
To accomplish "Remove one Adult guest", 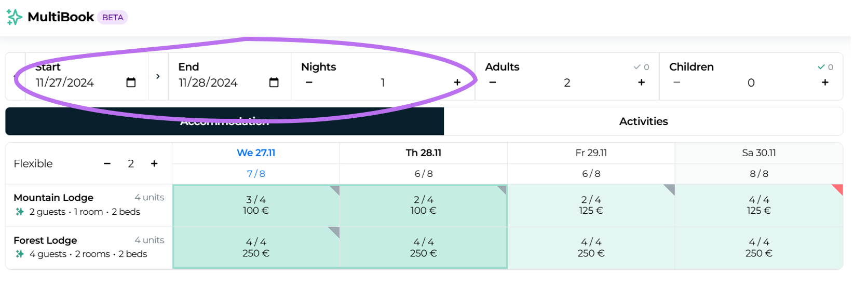I will (x=493, y=82).
